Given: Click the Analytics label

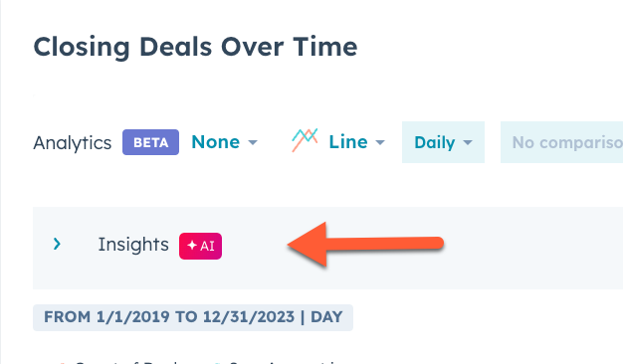Looking at the screenshot, I should click(73, 143).
